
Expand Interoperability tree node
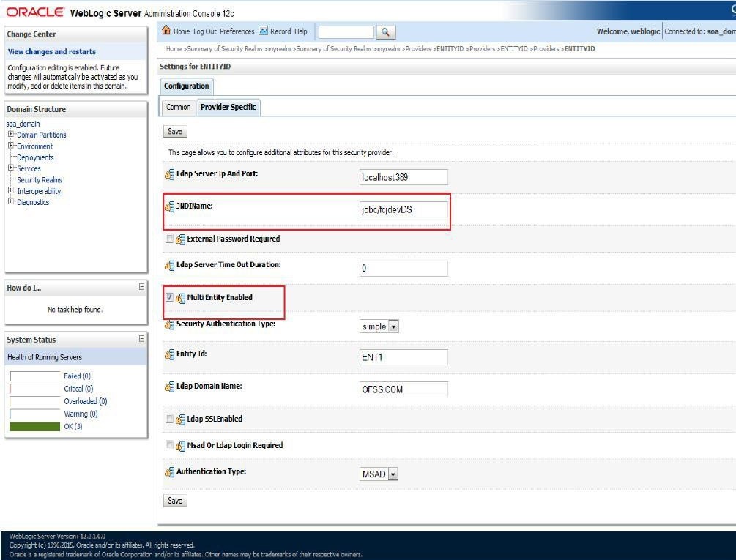11,190
